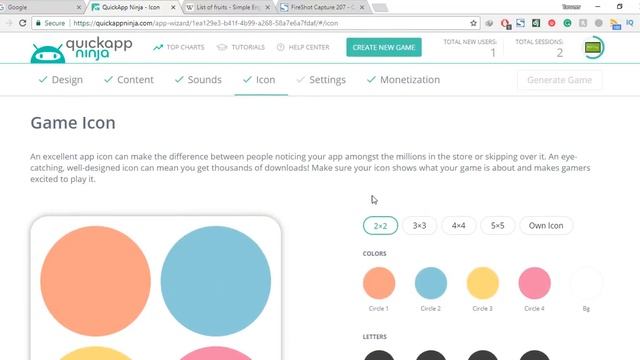This screenshot has width=640, height=360.
Task: Click the large orange circle in preview
Action: point(96,281)
